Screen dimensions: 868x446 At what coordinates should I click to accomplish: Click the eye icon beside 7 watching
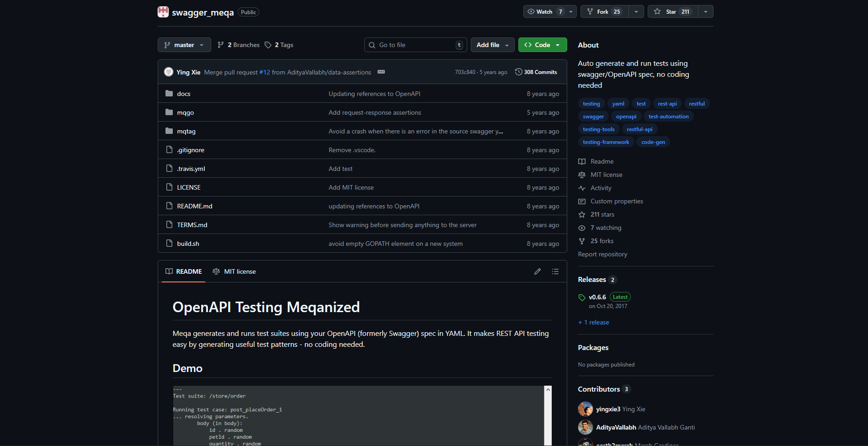(x=582, y=228)
